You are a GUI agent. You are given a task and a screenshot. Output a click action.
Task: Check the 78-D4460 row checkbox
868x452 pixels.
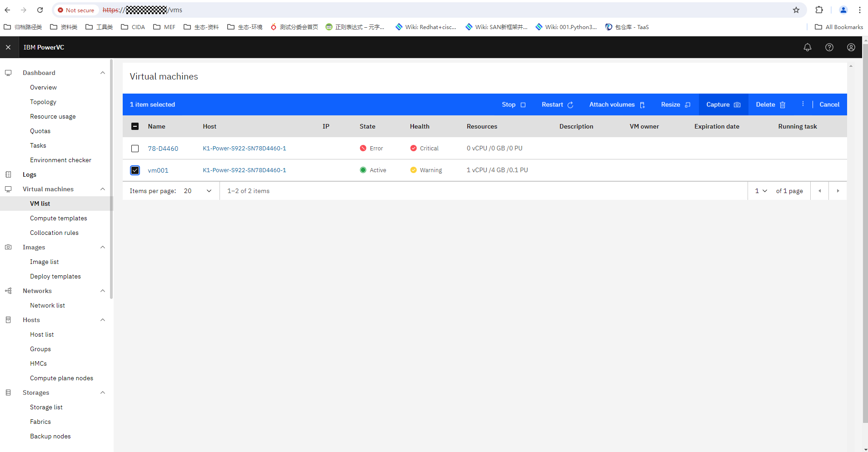pyautogui.click(x=135, y=149)
